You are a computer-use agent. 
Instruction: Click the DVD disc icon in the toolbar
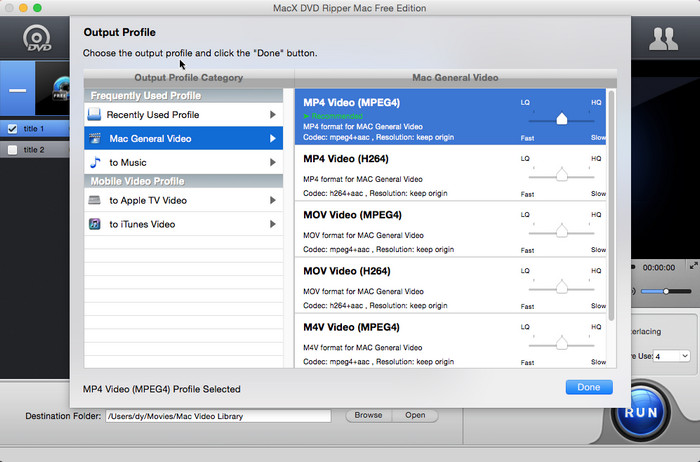[x=37, y=38]
